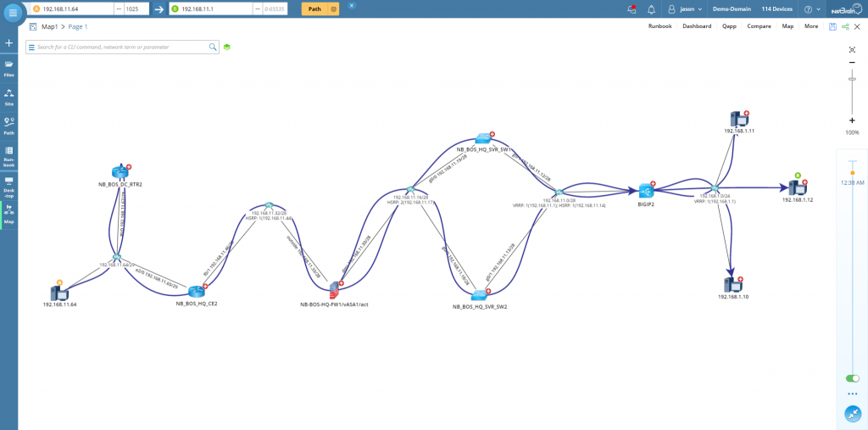Image resolution: width=868 pixels, height=430 pixels.
Task: Select the 192.168.1.10 host icon
Action: coord(733,285)
